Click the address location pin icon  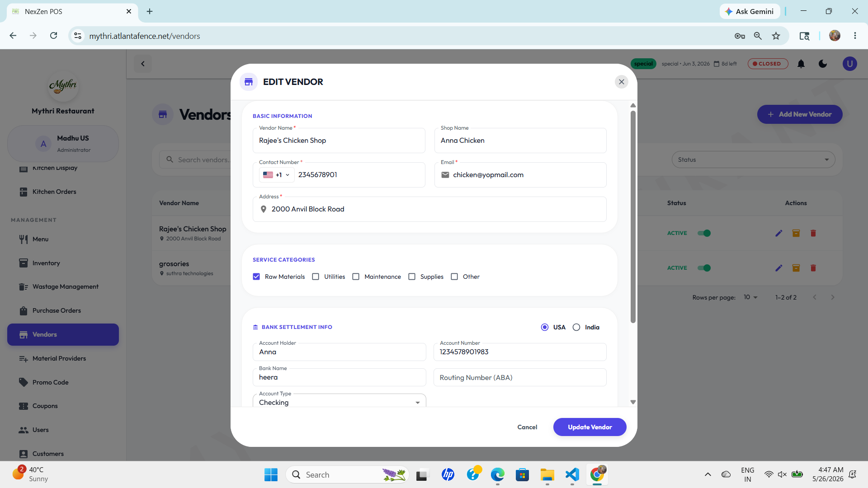point(264,209)
